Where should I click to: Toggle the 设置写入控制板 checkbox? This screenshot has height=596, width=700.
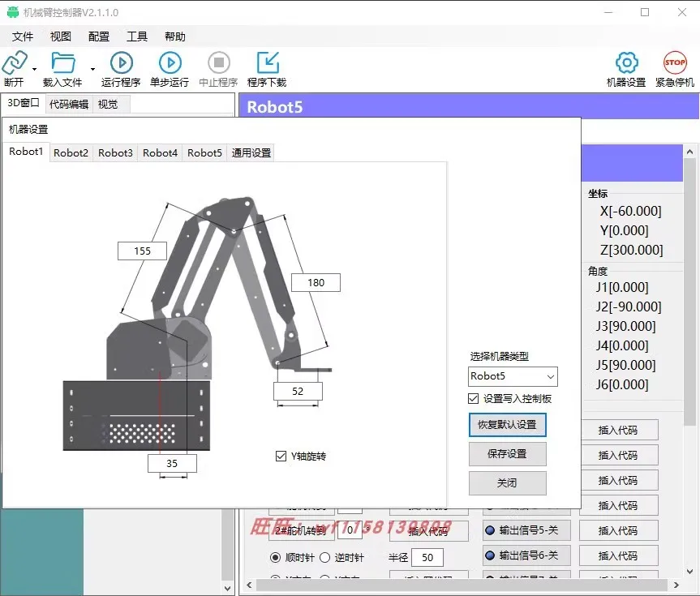473,399
